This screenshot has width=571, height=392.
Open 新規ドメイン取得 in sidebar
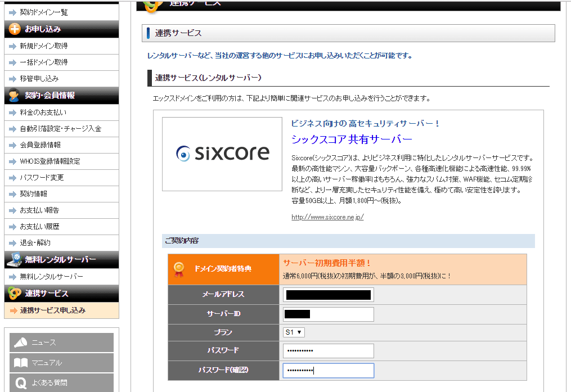[x=61, y=46]
